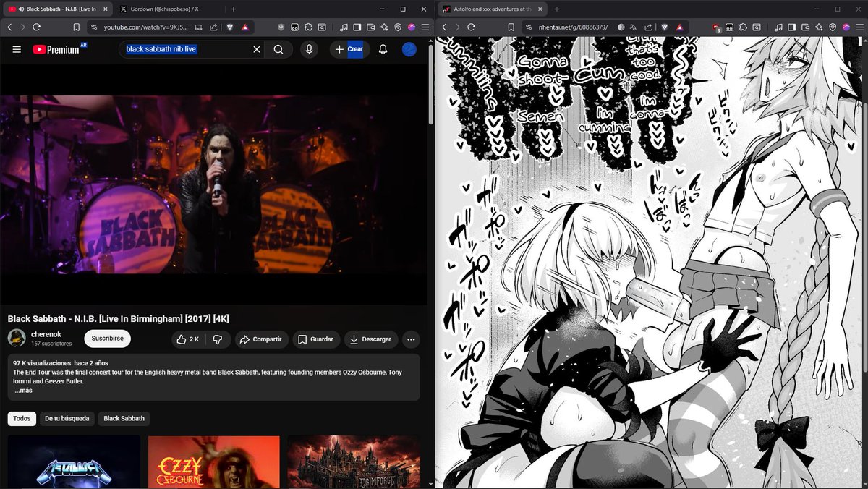Like the video with the 2 K button
Viewport: 868px width, 489px height.
click(x=188, y=339)
